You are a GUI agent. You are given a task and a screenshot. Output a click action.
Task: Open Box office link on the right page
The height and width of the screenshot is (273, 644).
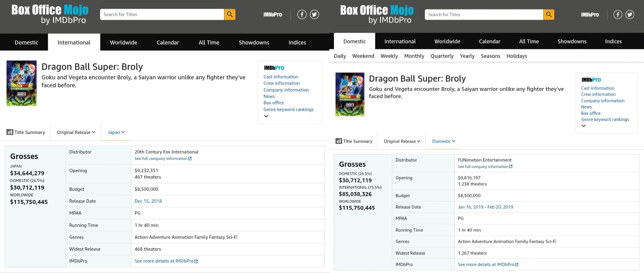(x=591, y=113)
